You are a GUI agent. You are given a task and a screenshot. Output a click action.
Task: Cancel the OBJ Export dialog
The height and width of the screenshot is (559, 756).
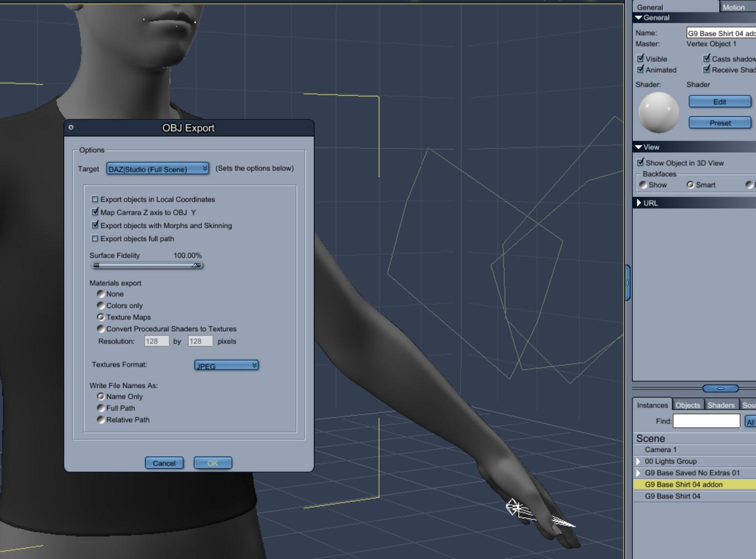tap(164, 463)
